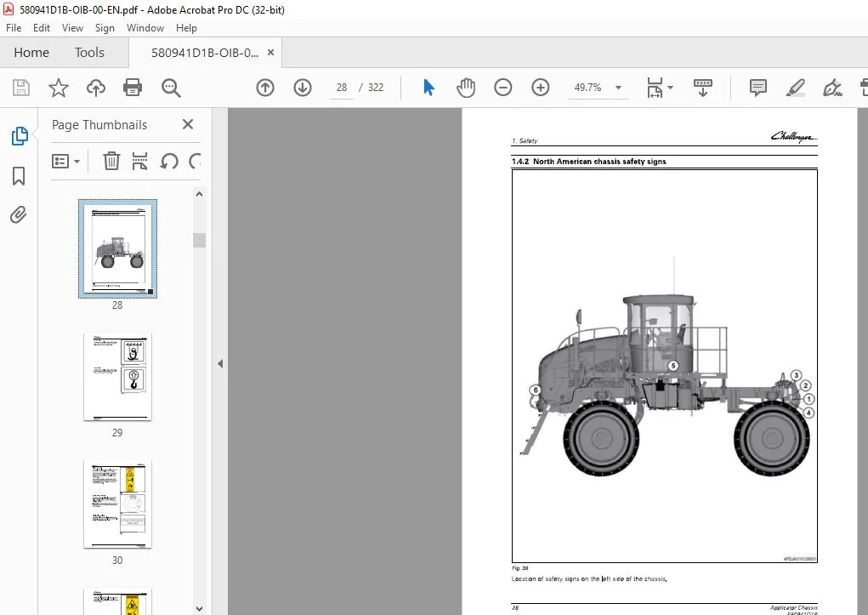Click the fit page width icon
868x615 pixels.
point(655,88)
